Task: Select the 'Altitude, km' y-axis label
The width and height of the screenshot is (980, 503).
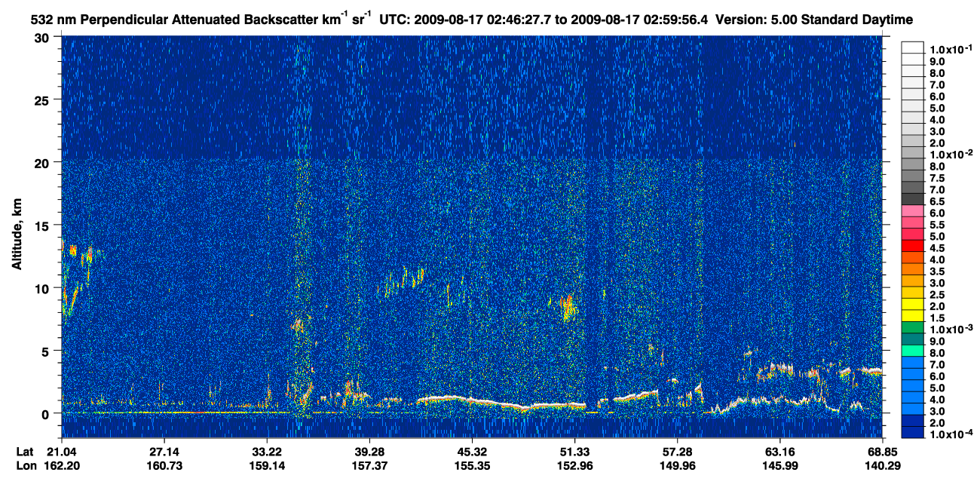Action: (16, 236)
